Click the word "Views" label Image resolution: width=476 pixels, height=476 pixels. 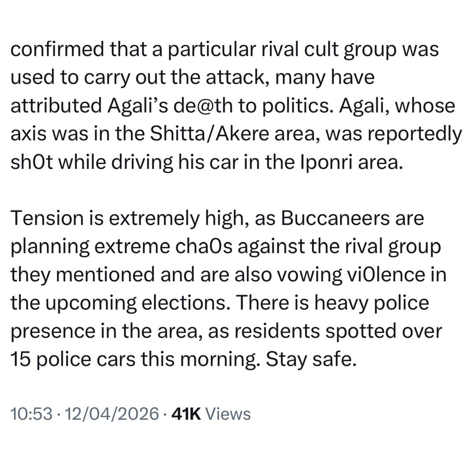(x=228, y=414)
